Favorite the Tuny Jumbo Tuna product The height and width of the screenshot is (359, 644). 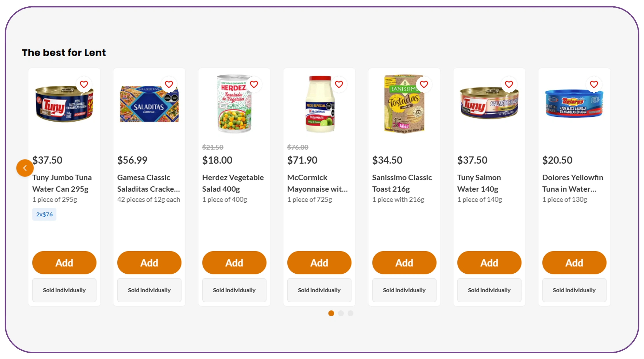tap(84, 84)
